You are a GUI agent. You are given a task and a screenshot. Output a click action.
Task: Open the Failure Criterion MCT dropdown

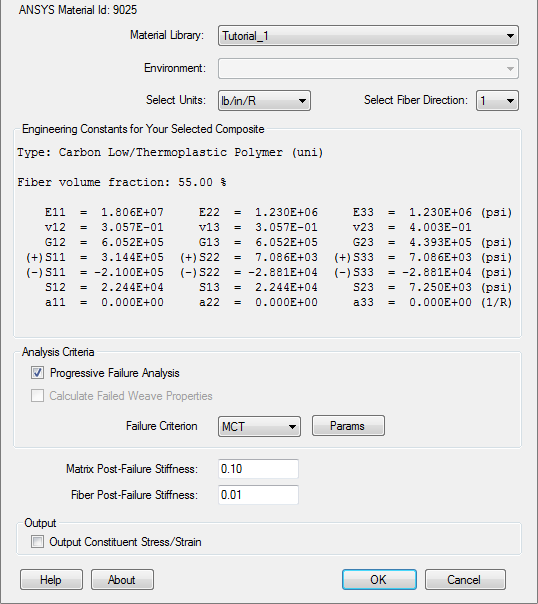pos(259,426)
